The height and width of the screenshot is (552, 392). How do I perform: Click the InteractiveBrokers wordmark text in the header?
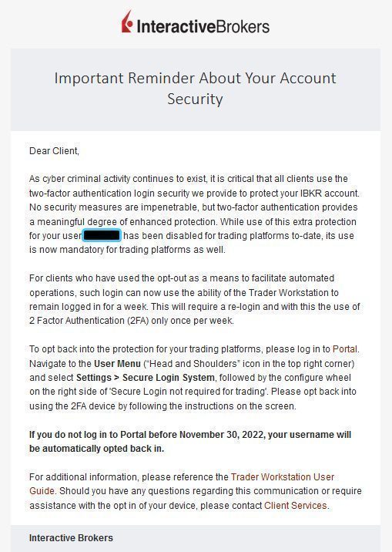click(x=203, y=27)
